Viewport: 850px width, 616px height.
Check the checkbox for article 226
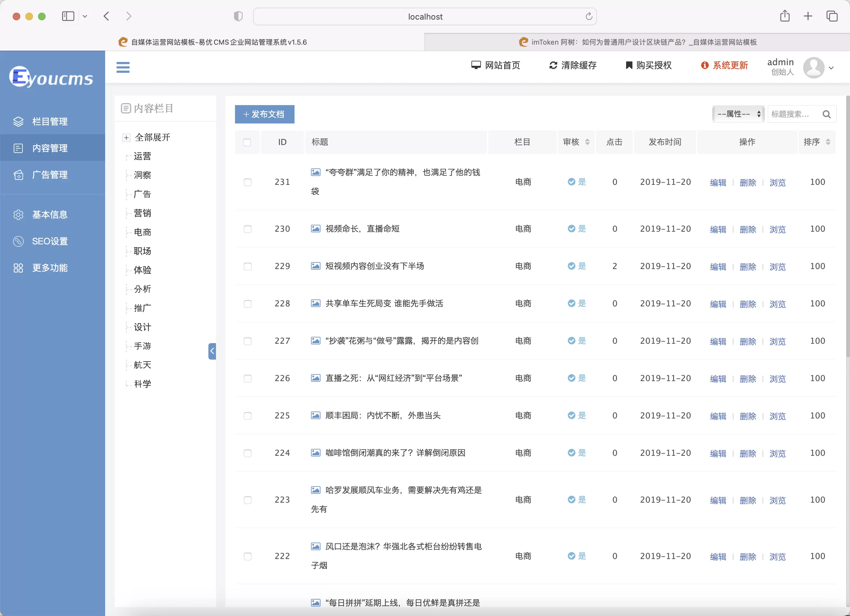point(247,379)
